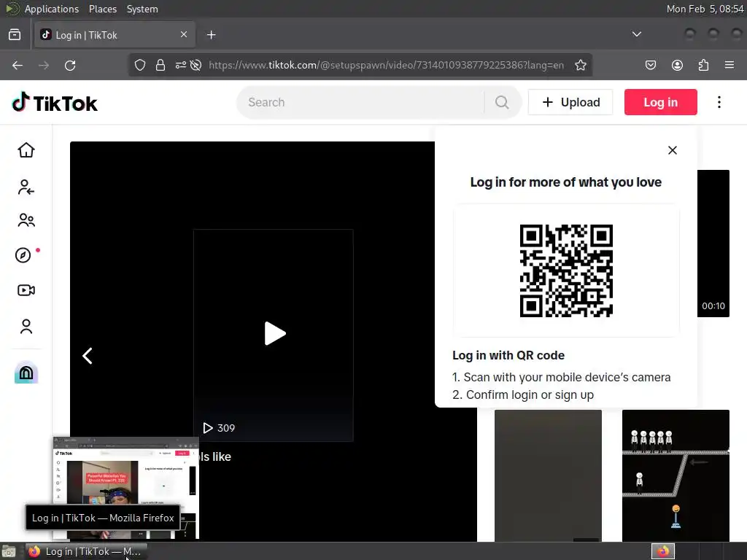The width and height of the screenshot is (747, 560).
Task: Open Firefox View recent browsing icon
Action: [x=15, y=35]
